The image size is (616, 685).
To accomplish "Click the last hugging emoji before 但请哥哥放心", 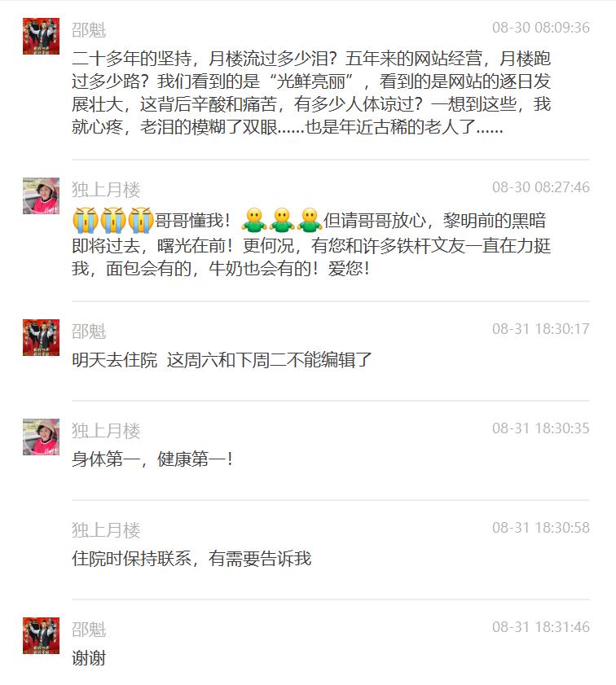I will pos(310,220).
